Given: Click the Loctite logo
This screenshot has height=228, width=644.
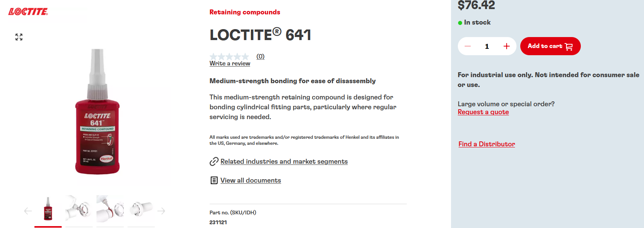Looking at the screenshot, I should [28, 12].
